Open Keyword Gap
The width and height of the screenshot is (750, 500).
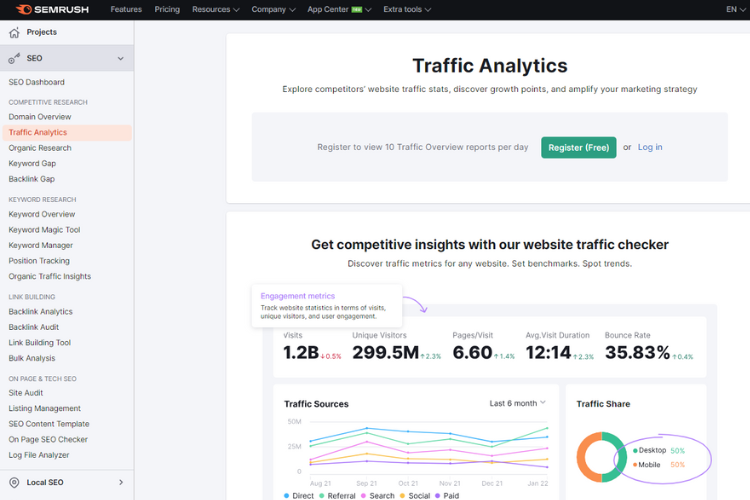point(32,163)
